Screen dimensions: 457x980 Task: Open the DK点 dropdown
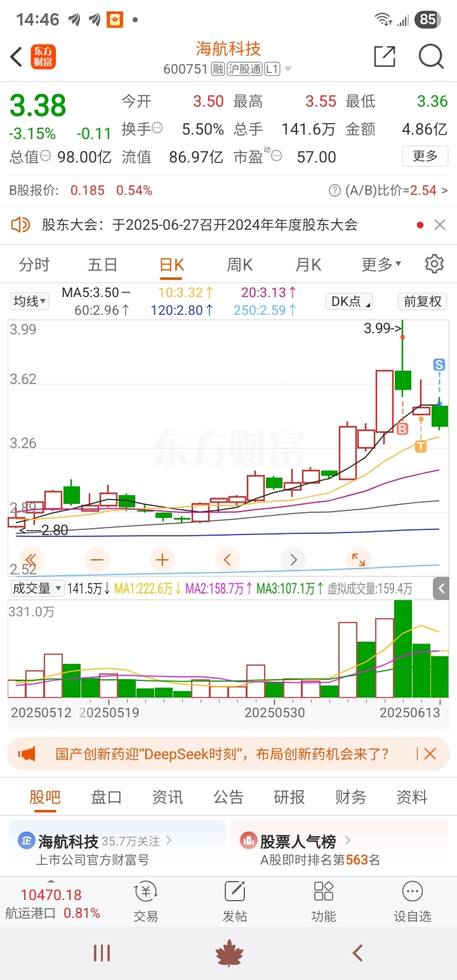348,301
